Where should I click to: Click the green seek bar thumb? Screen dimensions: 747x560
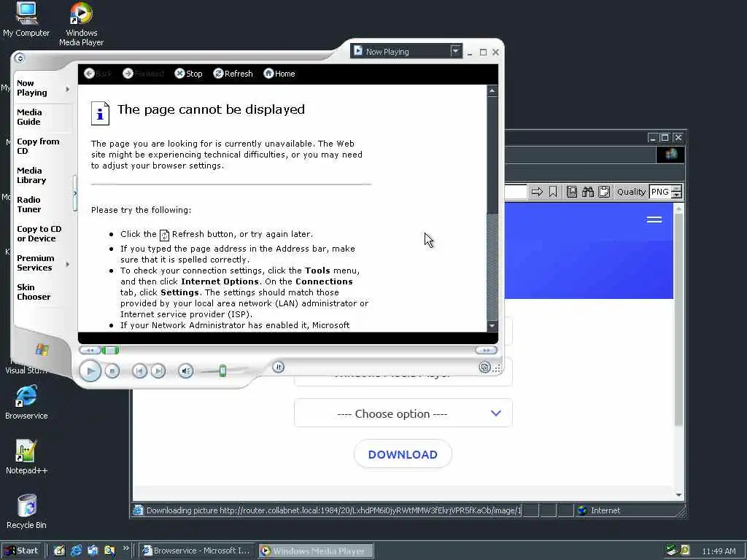click(110, 351)
